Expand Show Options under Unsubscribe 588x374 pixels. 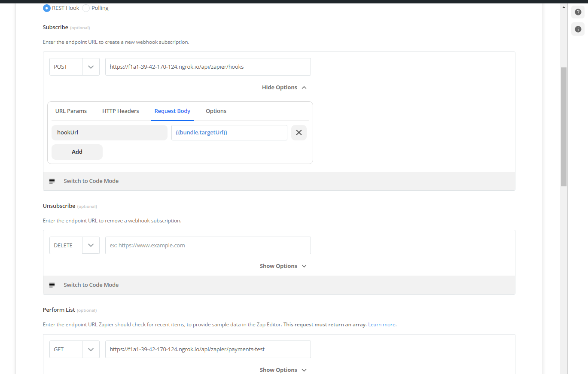[283, 266]
